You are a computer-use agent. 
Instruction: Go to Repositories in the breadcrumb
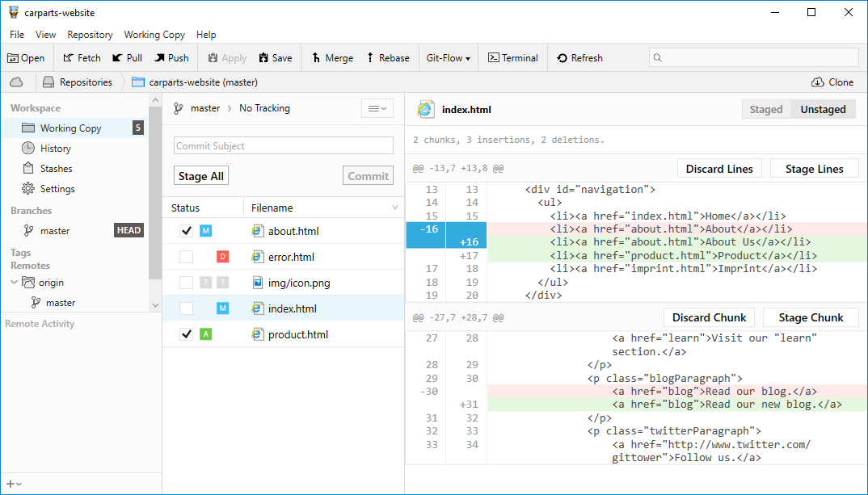78,82
